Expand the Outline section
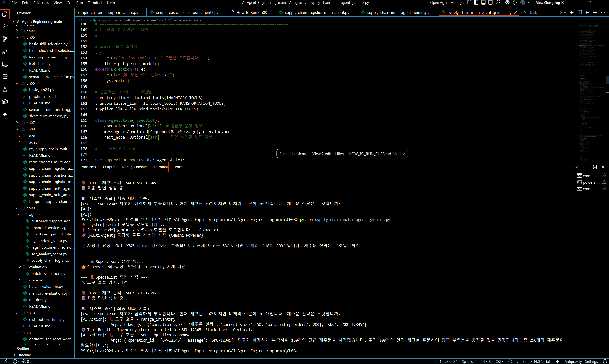Image resolution: width=609 pixels, height=364 pixels. click(23, 348)
